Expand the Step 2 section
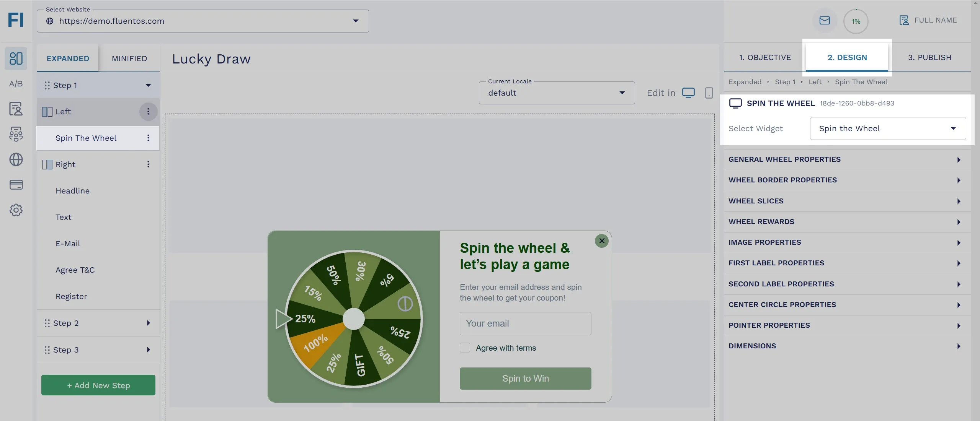The width and height of the screenshot is (980, 421). click(149, 323)
